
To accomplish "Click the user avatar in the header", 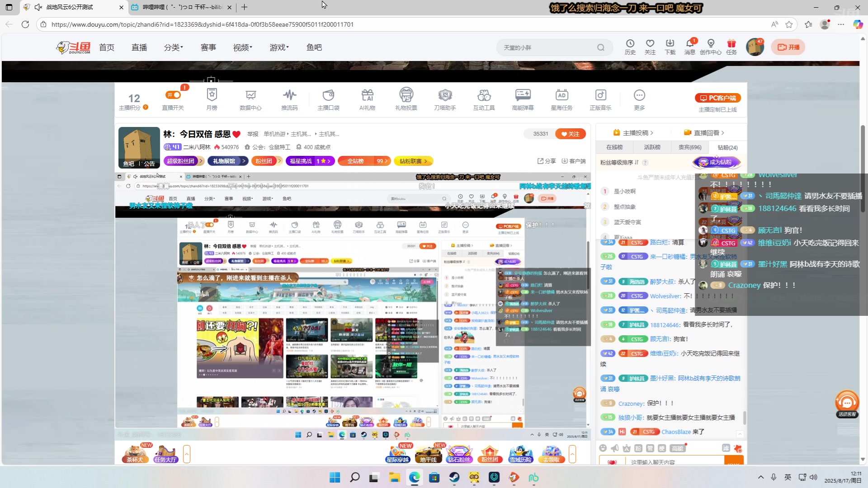I will point(755,47).
